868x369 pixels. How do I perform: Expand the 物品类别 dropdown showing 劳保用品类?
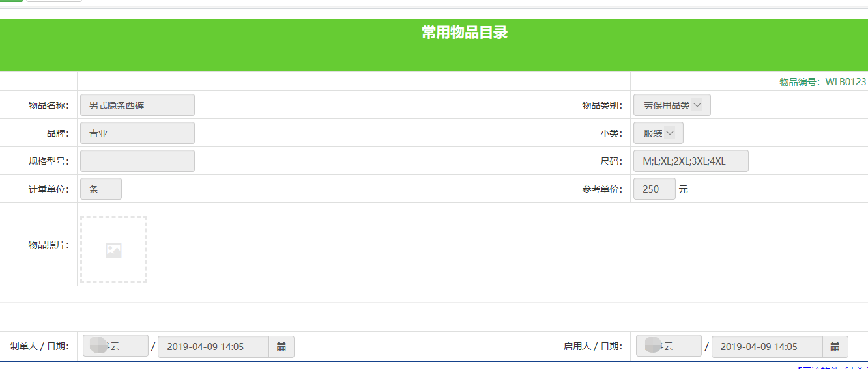tap(672, 105)
